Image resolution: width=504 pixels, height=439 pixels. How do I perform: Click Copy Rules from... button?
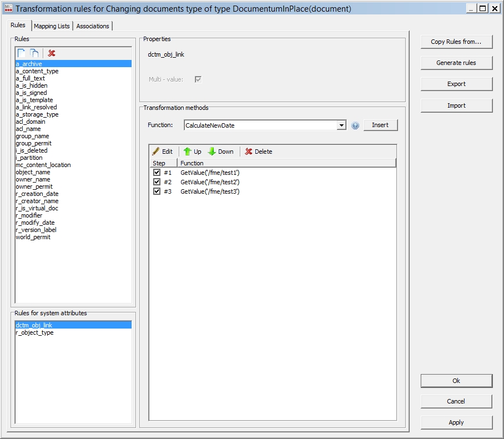click(x=456, y=42)
